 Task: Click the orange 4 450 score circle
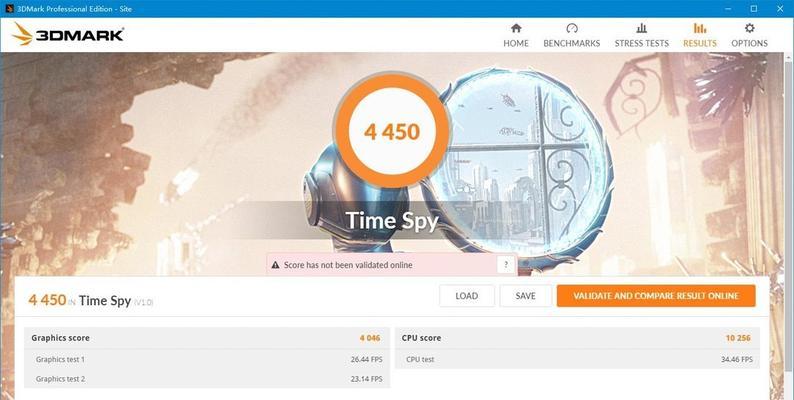click(x=392, y=132)
